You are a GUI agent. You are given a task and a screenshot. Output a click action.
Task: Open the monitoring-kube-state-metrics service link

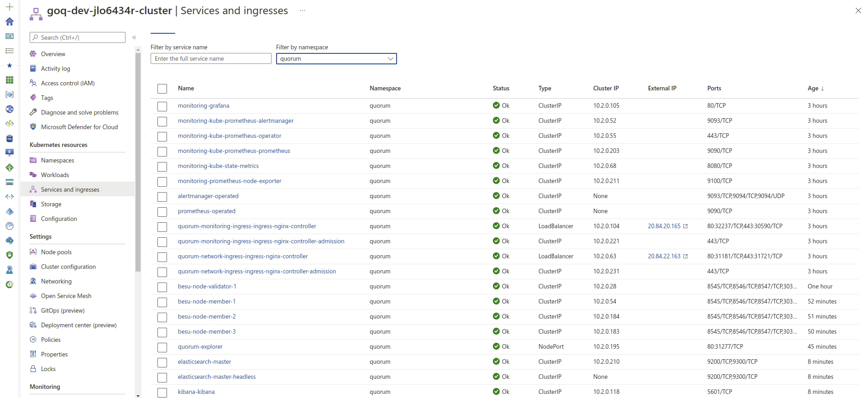coord(218,166)
